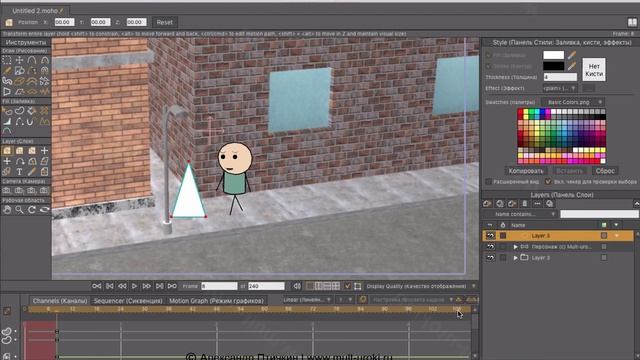Click the Reset button in options bar

click(x=164, y=22)
